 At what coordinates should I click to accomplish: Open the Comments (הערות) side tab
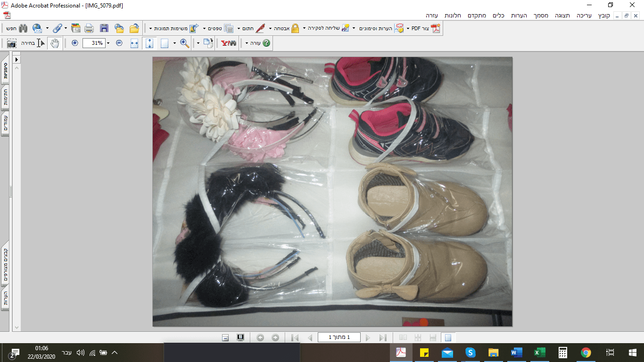point(5,298)
